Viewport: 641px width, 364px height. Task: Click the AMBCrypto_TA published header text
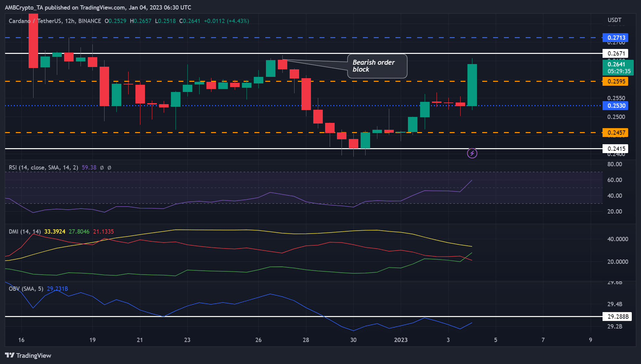coord(98,7)
